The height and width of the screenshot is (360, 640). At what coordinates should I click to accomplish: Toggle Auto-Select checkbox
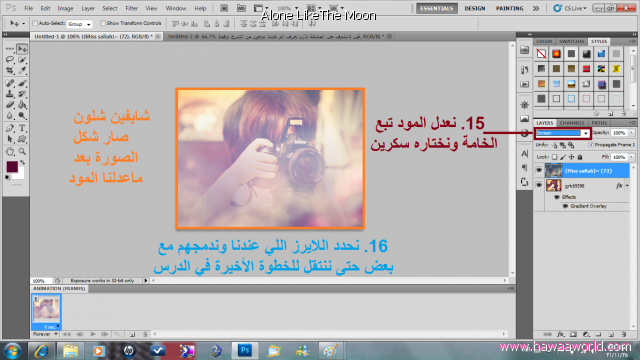pyautogui.click(x=35, y=23)
